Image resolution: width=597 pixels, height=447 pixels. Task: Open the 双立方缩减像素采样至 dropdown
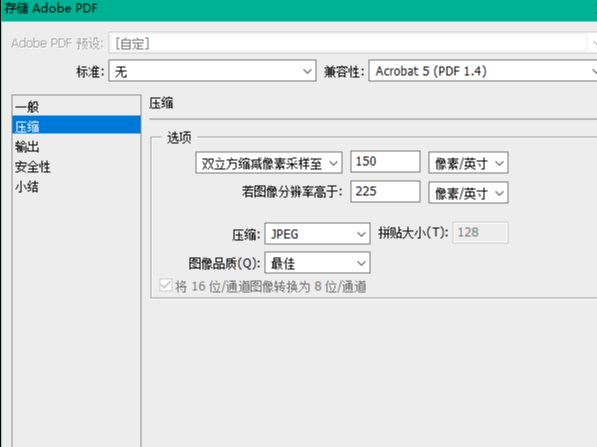269,163
